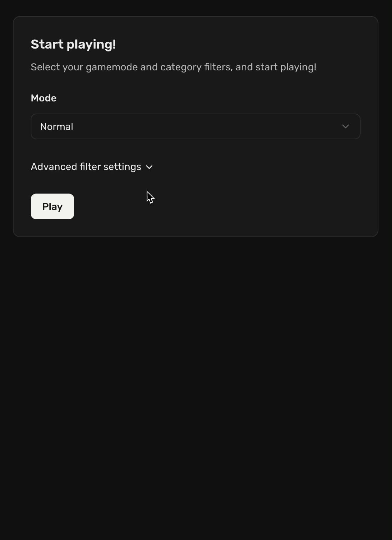
Task: Click the gamemode instruction text
Action: [x=174, y=67]
